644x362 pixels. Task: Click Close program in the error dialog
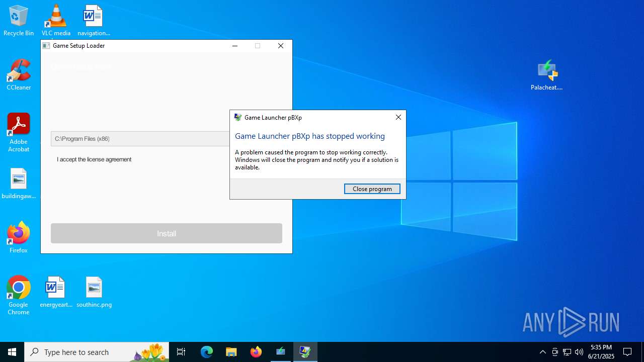pyautogui.click(x=372, y=189)
